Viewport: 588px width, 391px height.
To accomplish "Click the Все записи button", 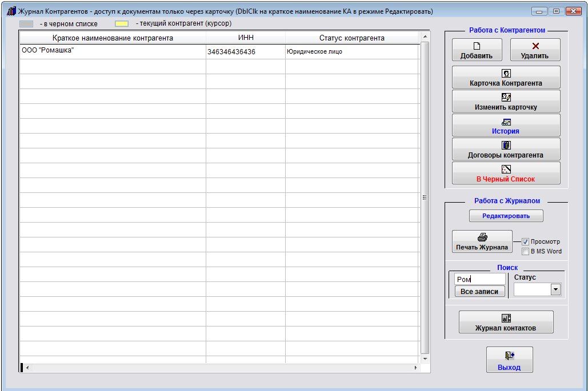I will pyautogui.click(x=479, y=291).
